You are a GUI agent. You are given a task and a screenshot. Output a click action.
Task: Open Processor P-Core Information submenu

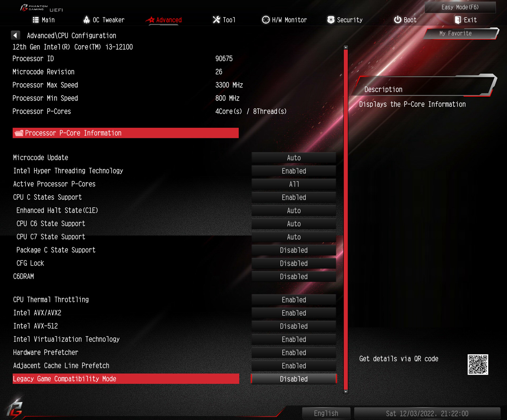126,133
